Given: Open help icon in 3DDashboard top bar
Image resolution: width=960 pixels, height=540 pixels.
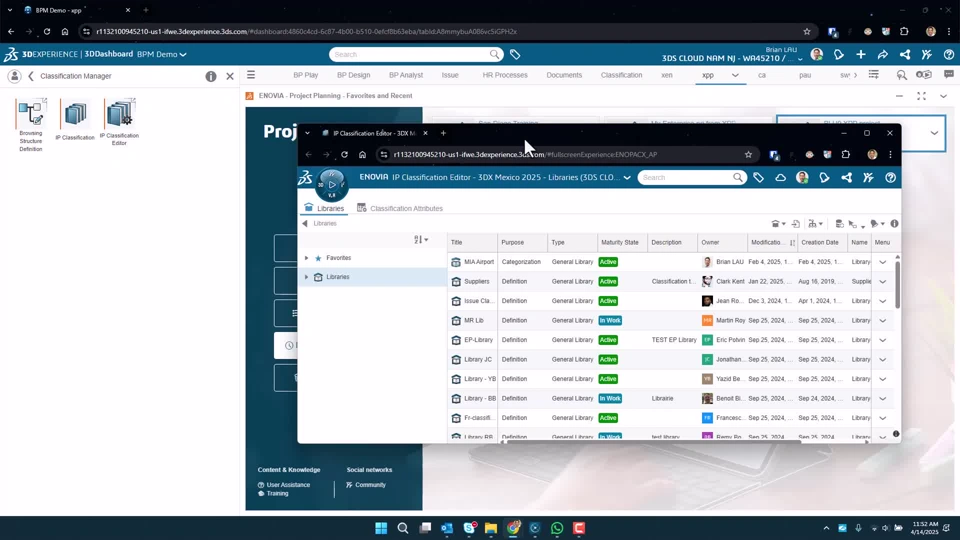Looking at the screenshot, I should 949,54.
